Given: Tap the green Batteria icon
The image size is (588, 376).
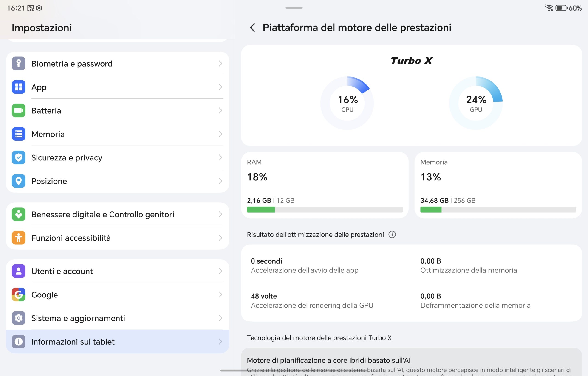Looking at the screenshot, I should pos(19,110).
